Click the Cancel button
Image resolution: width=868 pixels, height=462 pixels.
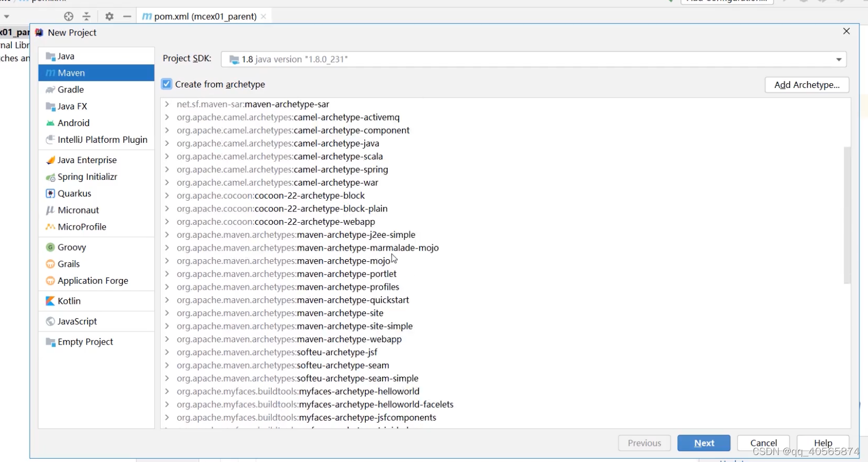click(x=763, y=443)
